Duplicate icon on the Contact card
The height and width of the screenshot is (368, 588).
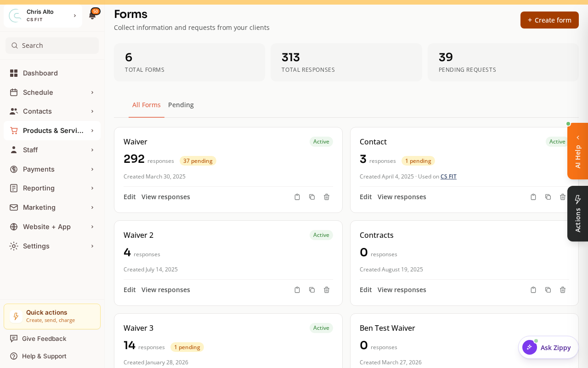click(548, 197)
